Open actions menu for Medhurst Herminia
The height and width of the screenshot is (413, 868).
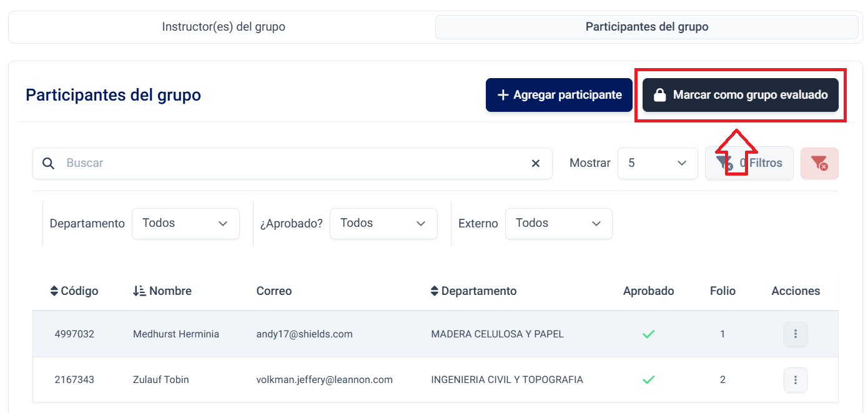point(795,334)
